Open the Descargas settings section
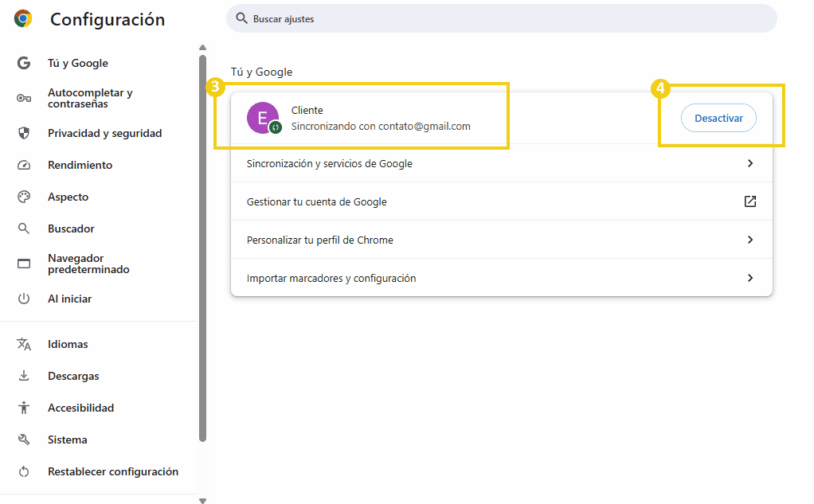The width and height of the screenshot is (814, 504). [x=73, y=376]
